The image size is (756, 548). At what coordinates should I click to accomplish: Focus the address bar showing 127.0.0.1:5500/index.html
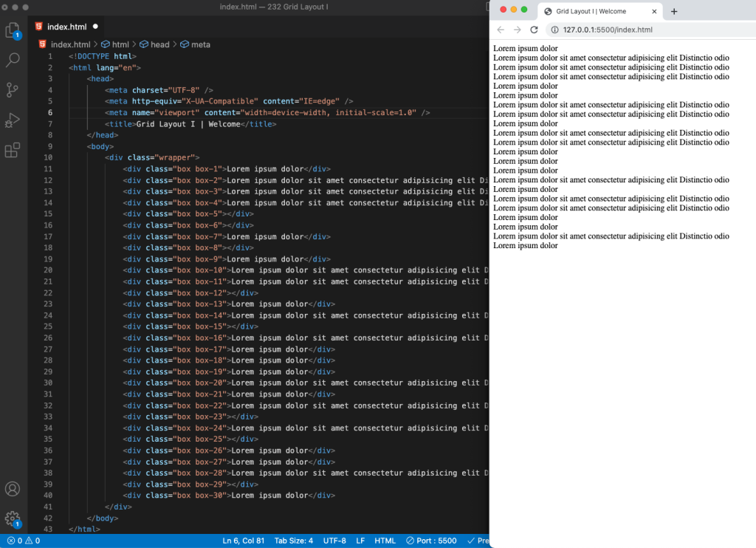(x=608, y=30)
